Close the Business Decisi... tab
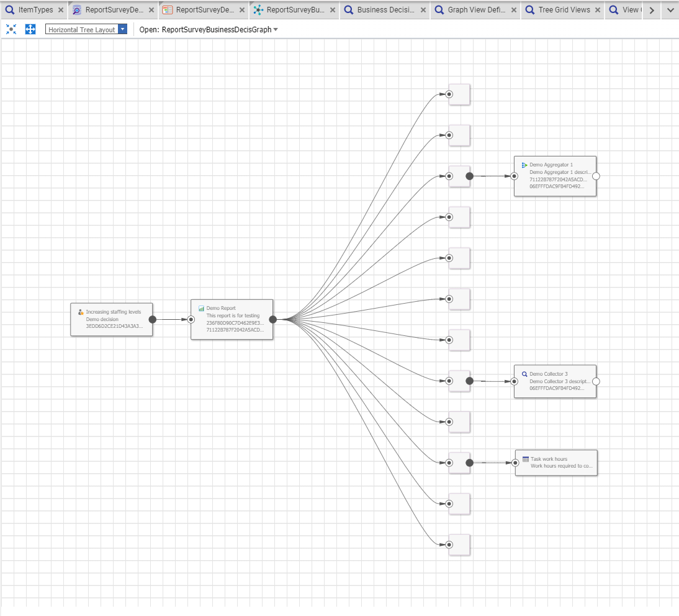Image resolution: width=679 pixels, height=616 pixels. 423,10
